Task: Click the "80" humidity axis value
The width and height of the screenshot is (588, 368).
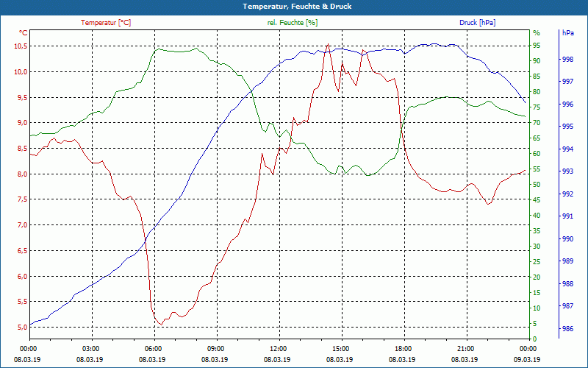Action: 537,92
